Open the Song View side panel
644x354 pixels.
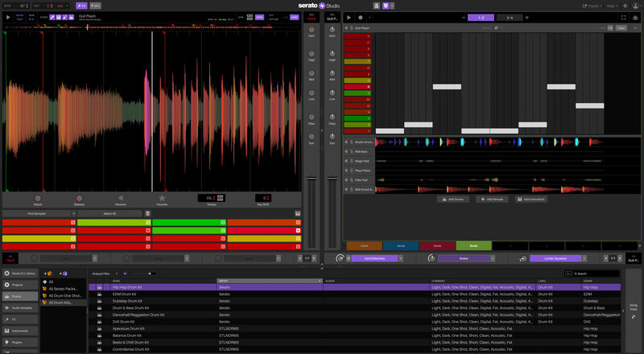point(634,311)
